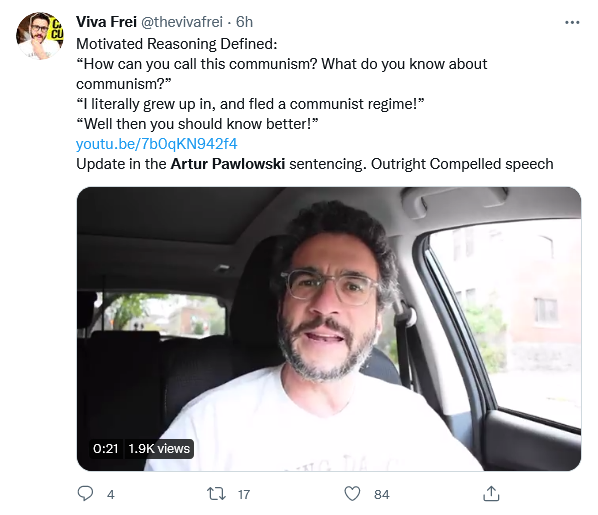This screenshot has height=515, width=598.
Task: Like the tweet with the heart icon
Action: [352, 494]
